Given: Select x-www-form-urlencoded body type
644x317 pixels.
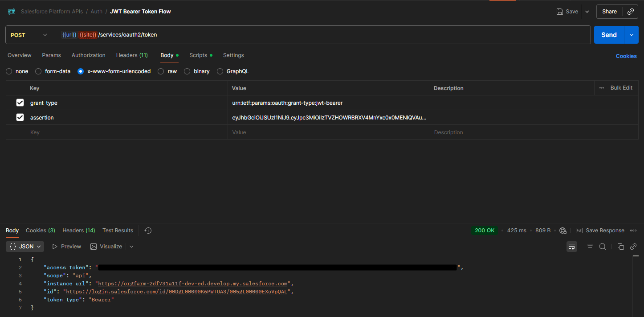Looking at the screenshot, I should tap(81, 71).
